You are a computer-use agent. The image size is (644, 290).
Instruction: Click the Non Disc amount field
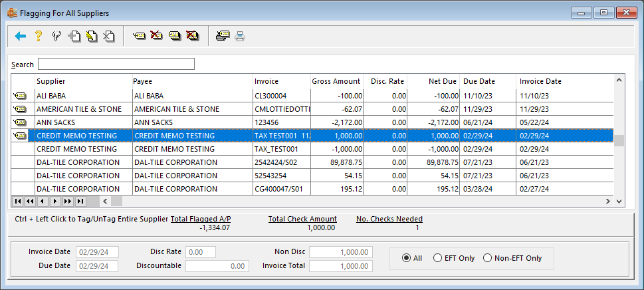click(x=341, y=252)
